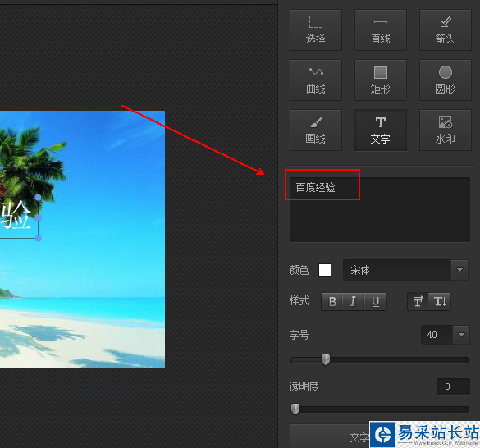Click the top-right text box corner handle
The image size is (480, 448).
tap(39, 198)
